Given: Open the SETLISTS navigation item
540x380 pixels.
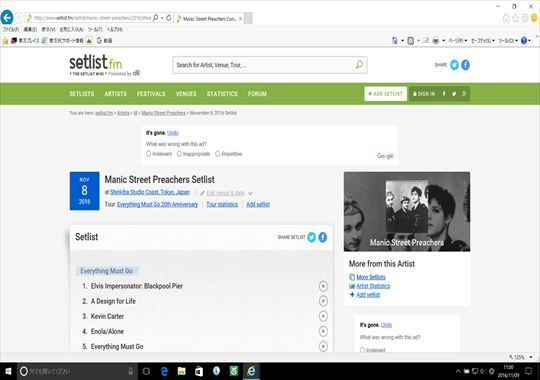Looking at the screenshot, I should tap(82, 94).
